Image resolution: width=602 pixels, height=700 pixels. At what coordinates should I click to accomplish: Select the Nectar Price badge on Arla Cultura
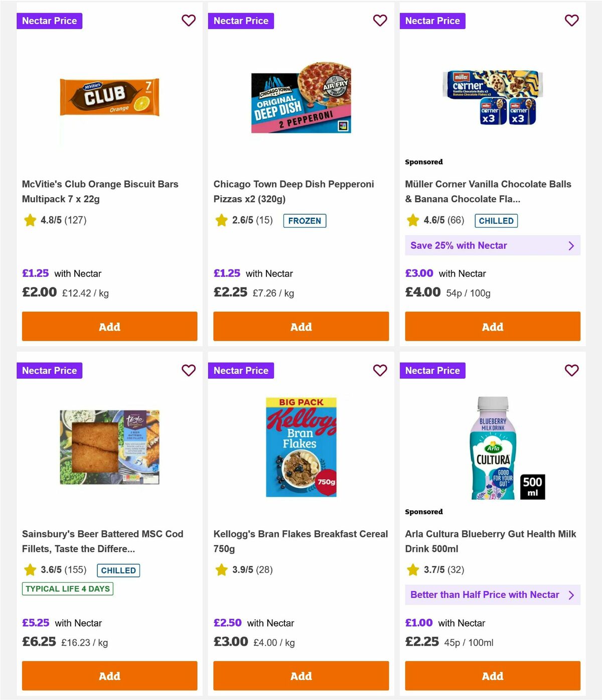point(432,370)
